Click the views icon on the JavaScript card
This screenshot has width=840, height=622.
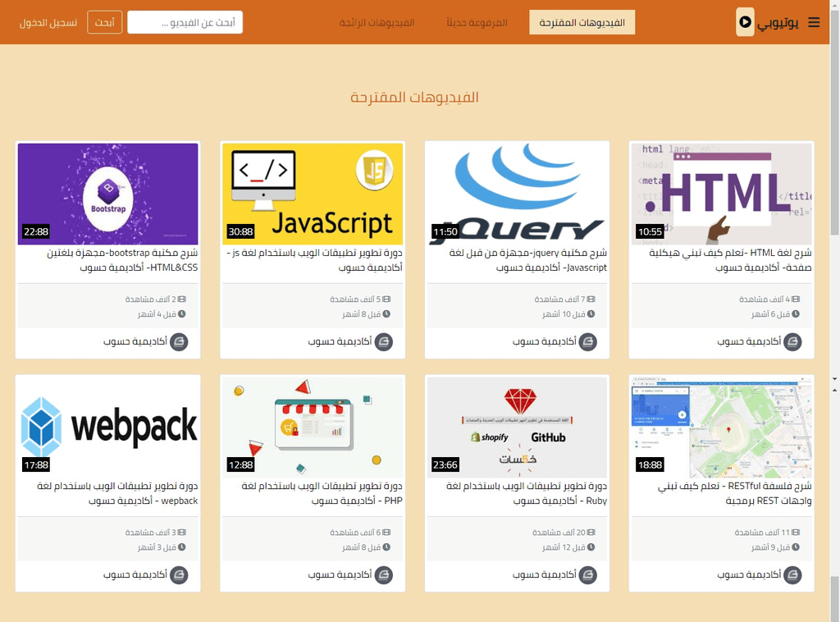point(386,299)
